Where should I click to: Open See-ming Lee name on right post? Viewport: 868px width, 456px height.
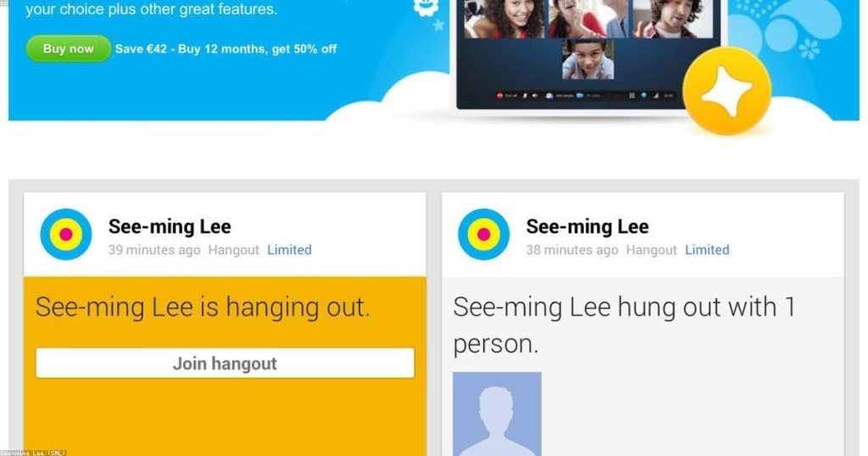click(587, 226)
